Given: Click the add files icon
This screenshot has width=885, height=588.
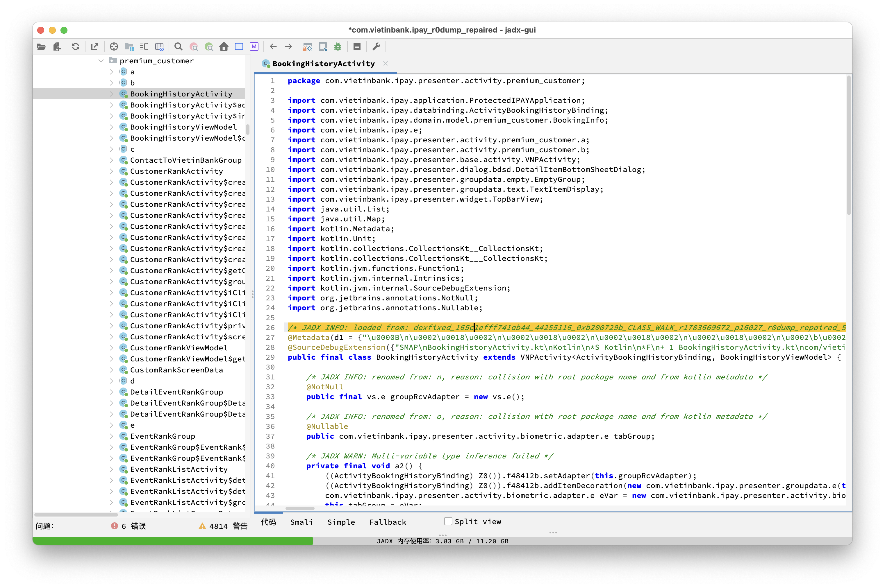Looking at the screenshot, I should (57, 47).
